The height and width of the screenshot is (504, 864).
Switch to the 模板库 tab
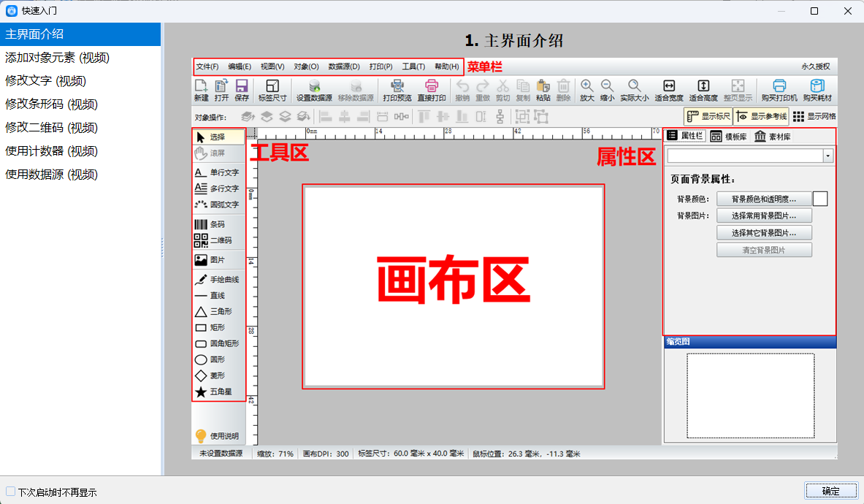(x=728, y=137)
